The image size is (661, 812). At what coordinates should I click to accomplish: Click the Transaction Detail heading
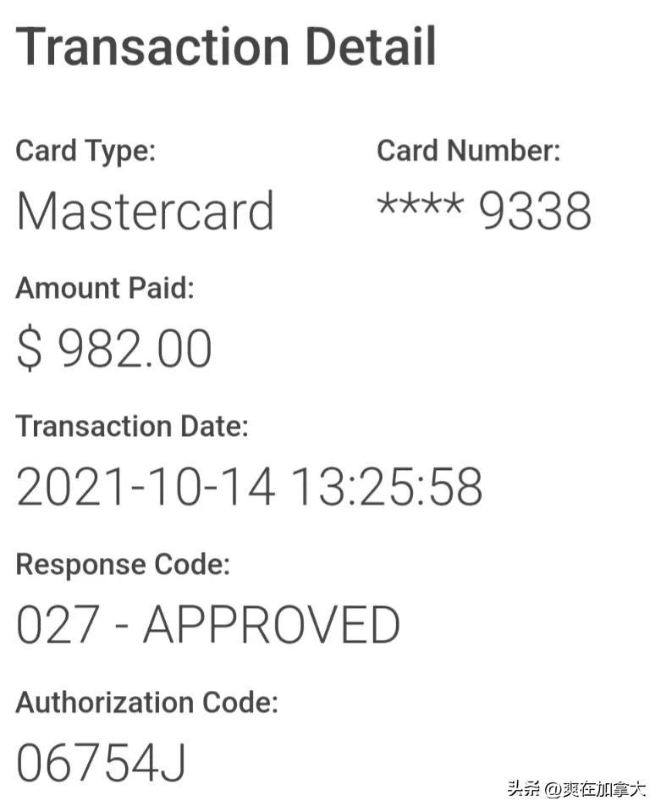tap(226, 46)
